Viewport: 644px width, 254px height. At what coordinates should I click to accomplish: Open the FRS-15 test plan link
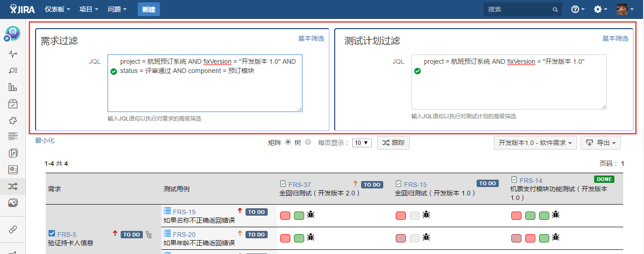[x=415, y=185]
